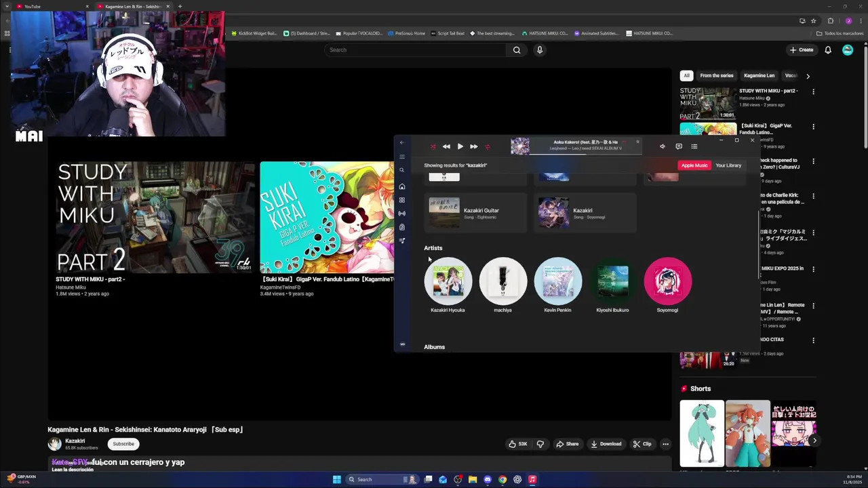868x488 pixels.
Task: Open Browse grid in music player sidebar
Action: coord(401,200)
